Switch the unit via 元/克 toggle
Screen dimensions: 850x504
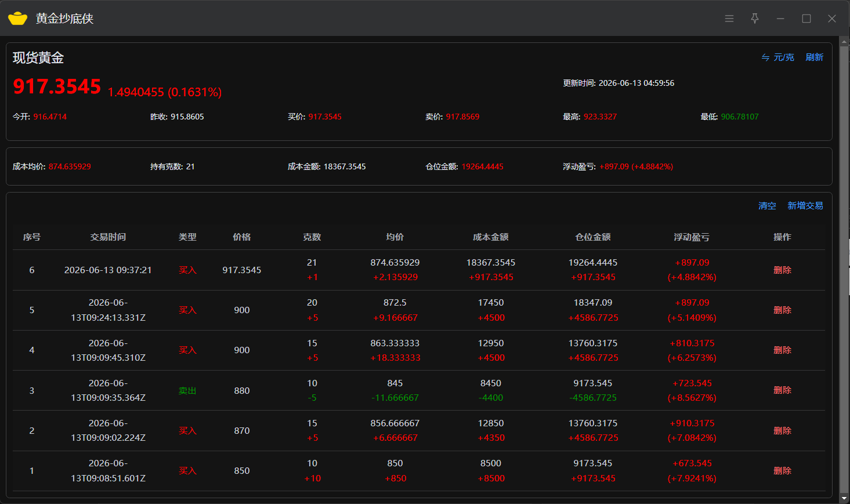click(777, 57)
